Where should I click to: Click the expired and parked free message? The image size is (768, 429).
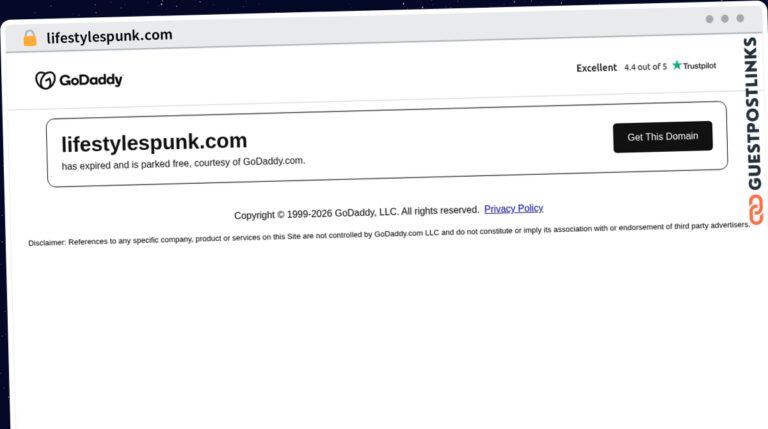(x=183, y=163)
